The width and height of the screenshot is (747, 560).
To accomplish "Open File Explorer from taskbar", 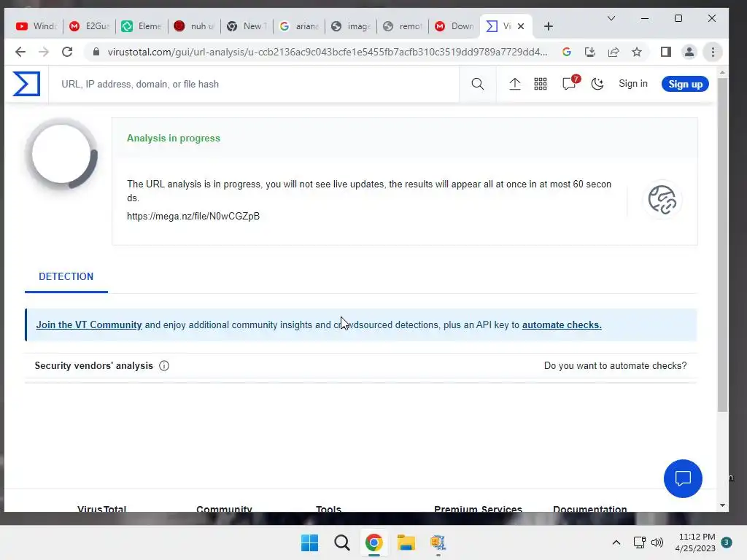I will click(406, 542).
